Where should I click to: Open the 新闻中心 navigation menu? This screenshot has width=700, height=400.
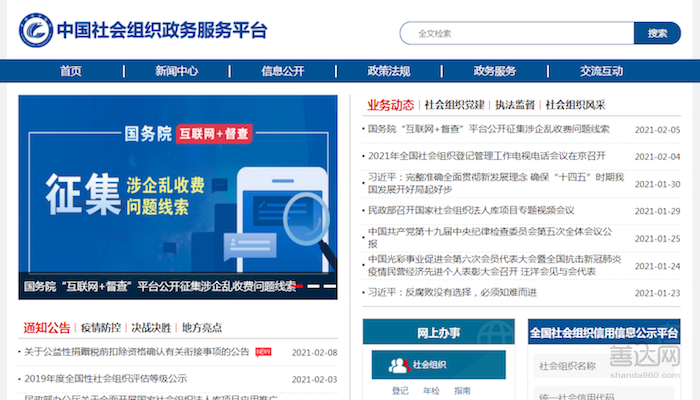point(176,71)
